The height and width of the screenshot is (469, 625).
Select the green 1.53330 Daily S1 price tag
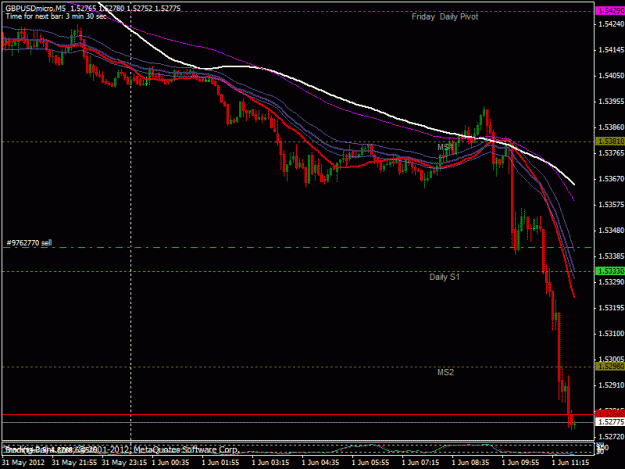(x=610, y=271)
